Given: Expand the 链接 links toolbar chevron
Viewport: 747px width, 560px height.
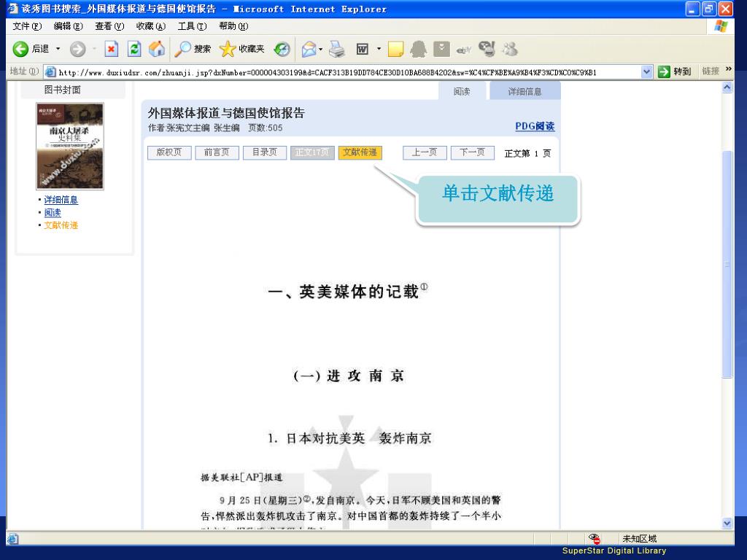Looking at the screenshot, I should pyautogui.click(x=729, y=69).
